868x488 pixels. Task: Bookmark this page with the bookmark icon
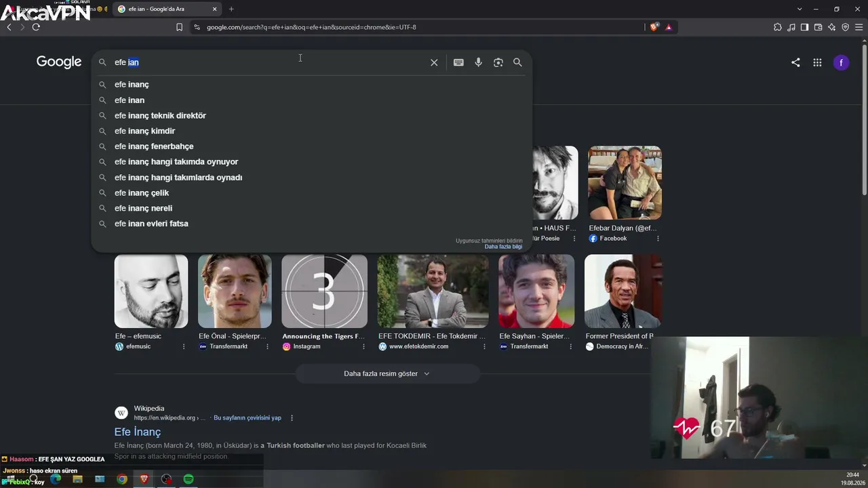coord(179,27)
